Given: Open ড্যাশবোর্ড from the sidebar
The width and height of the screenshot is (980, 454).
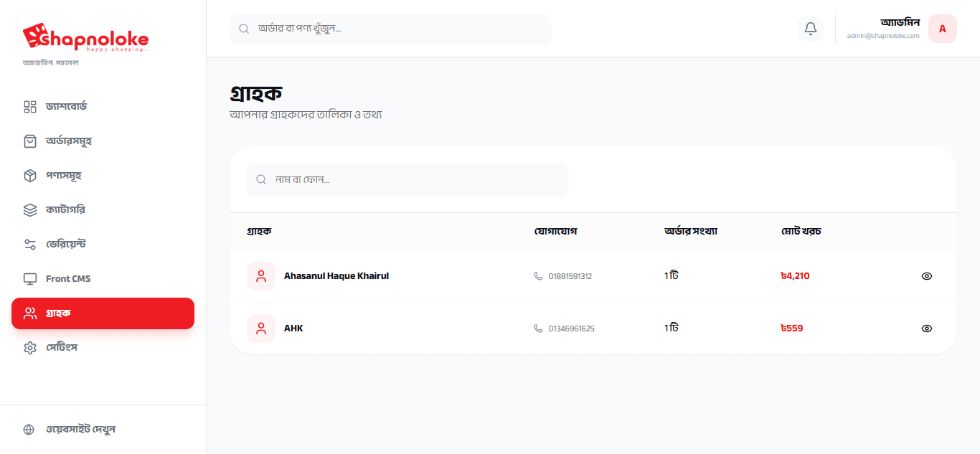Looking at the screenshot, I should [66, 107].
